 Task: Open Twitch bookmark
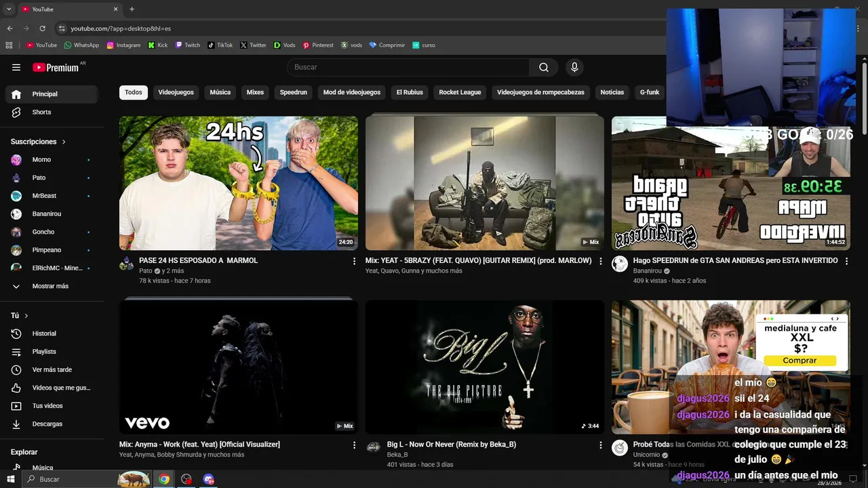point(188,45)
